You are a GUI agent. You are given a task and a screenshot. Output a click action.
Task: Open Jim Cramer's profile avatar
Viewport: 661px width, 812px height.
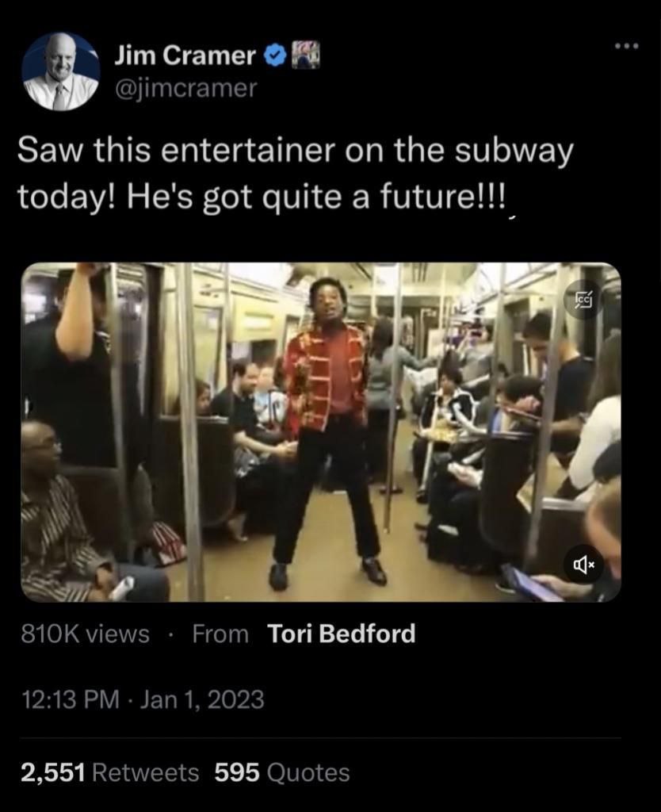pos(61,72)
